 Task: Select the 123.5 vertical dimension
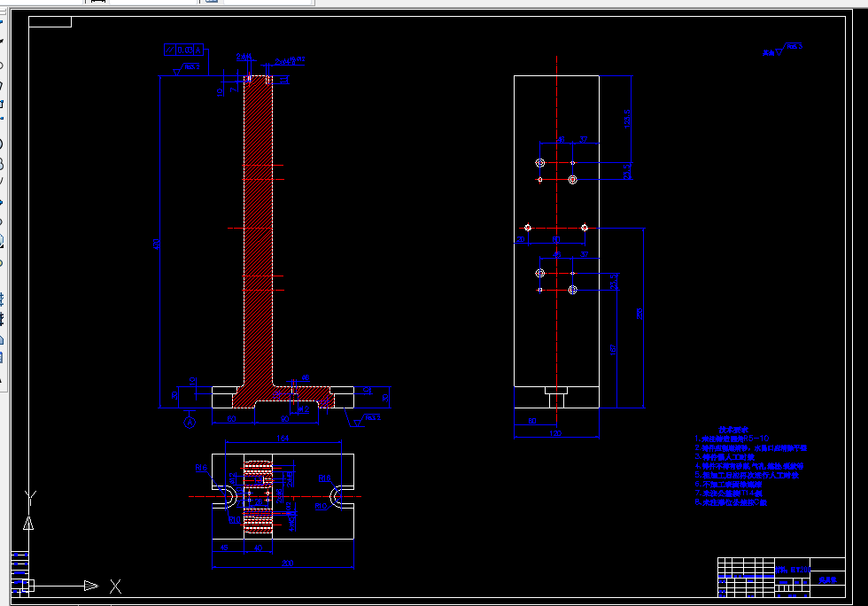[x=627, y=119]
